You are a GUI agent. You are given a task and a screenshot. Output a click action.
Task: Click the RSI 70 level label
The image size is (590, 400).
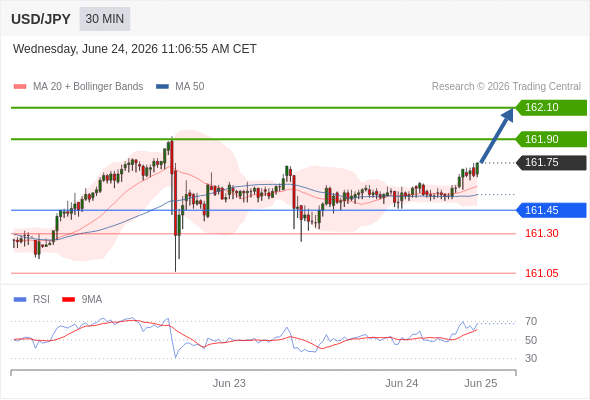pyautogui.click(x=531, y=321)
